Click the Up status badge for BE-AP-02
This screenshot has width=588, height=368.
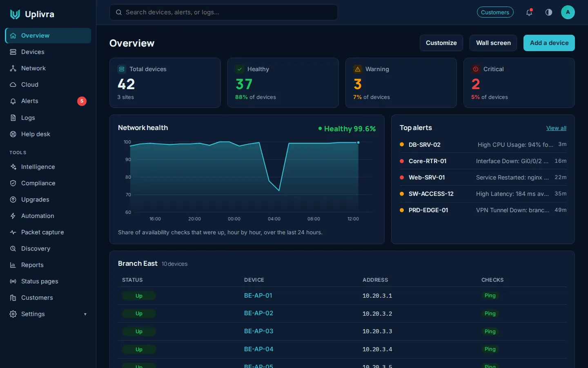139,314
